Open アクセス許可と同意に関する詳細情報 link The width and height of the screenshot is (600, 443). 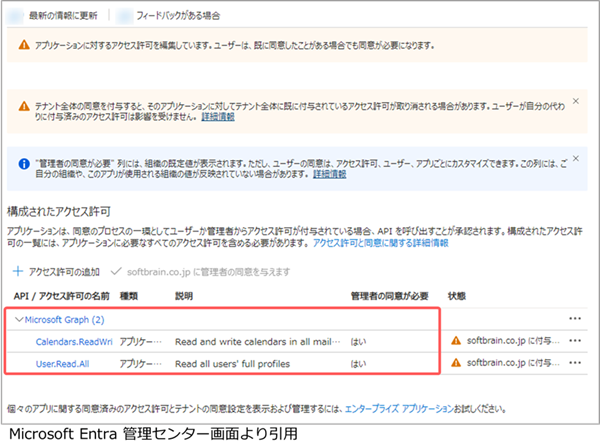click(x=381, y=243)
